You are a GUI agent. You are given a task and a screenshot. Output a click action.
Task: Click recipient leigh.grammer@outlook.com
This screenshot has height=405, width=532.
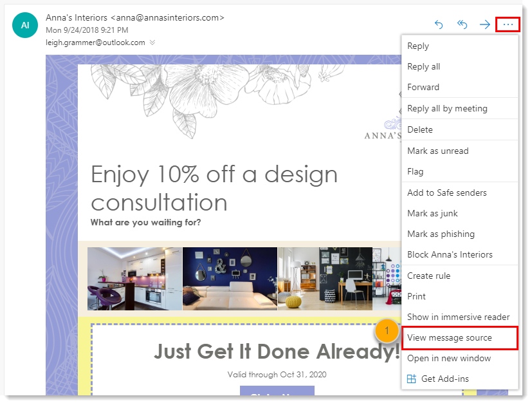pos(95,42)
